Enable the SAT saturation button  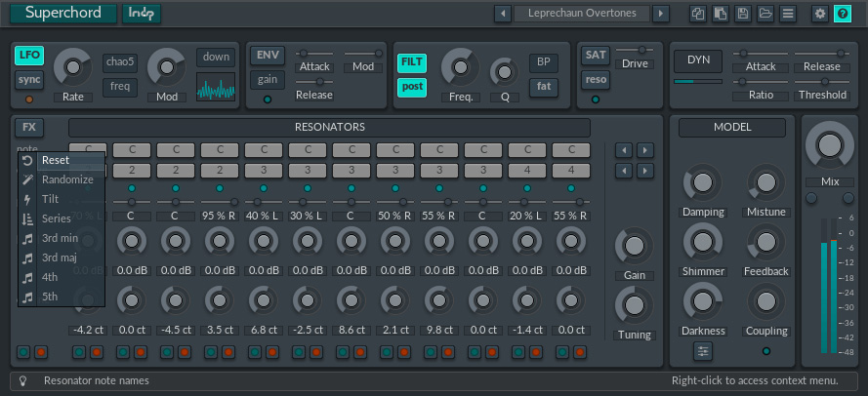pyautogui.click(x=595, y=56)
